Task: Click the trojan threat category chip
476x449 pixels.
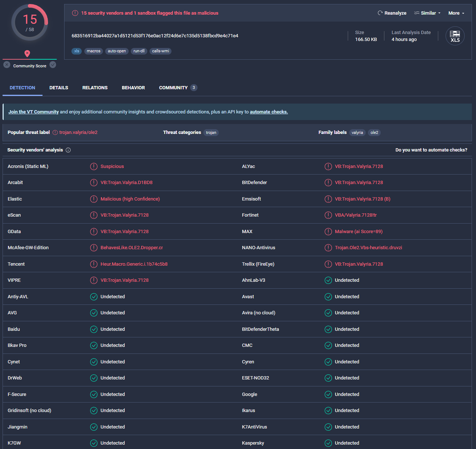Action: coord(211,133)
